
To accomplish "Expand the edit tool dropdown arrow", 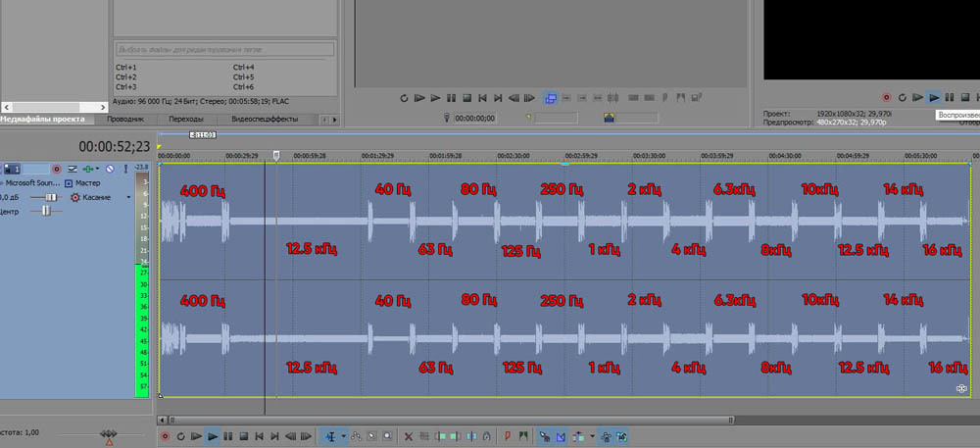I will [343, 436].
